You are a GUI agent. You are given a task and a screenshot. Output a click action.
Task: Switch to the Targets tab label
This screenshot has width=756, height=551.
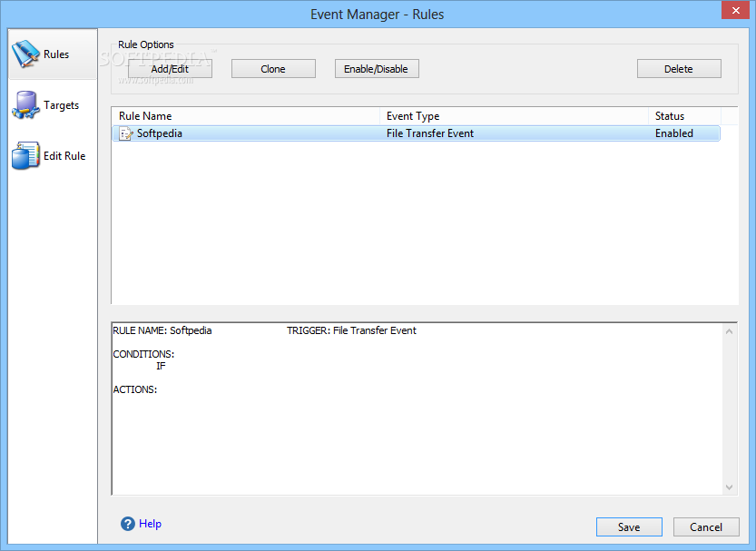point(61,105)
